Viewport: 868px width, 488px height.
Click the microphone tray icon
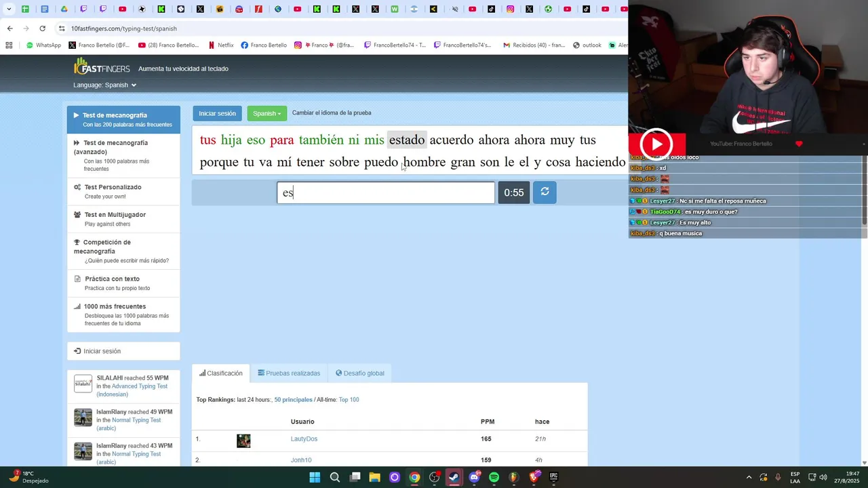click(x=778, y=477)
